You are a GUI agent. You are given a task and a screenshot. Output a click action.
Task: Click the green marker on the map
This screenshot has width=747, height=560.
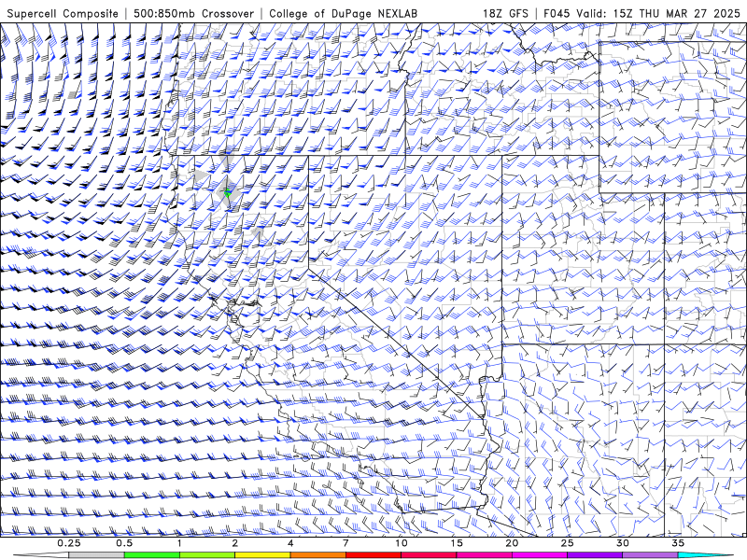tap(228, 192)
